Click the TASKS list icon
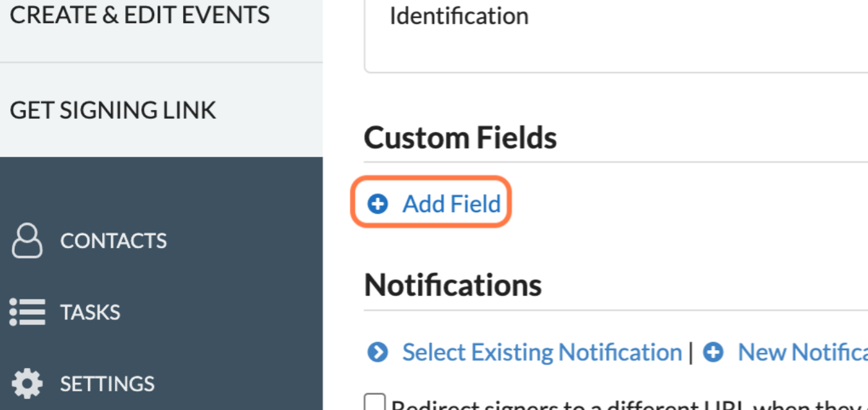The width and height of the screenshot is (868, 410). tap(27, 312)
